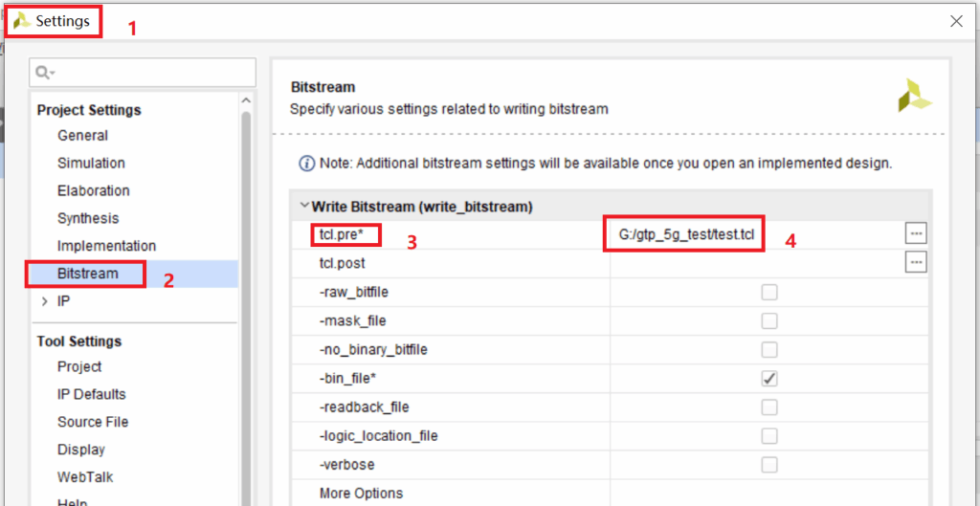Close the Settings dialog
Image resolution: width=980 pixels, height=506 pixels.
tap(955, 21)
